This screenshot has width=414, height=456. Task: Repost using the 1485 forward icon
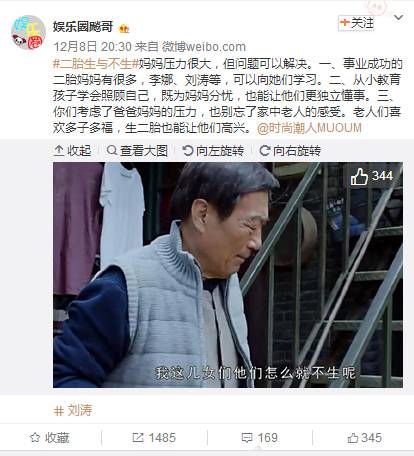pyautogui.click(x=154, y=438)
